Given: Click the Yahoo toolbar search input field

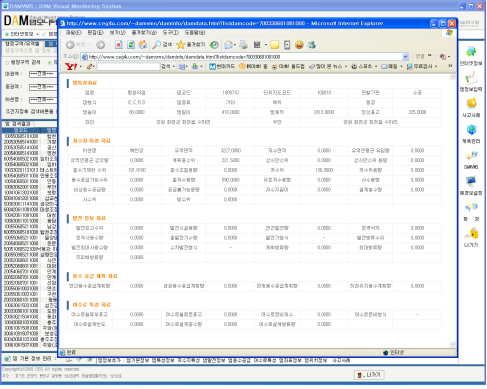Looking at the screenshot, I should (x=128, y=67).
